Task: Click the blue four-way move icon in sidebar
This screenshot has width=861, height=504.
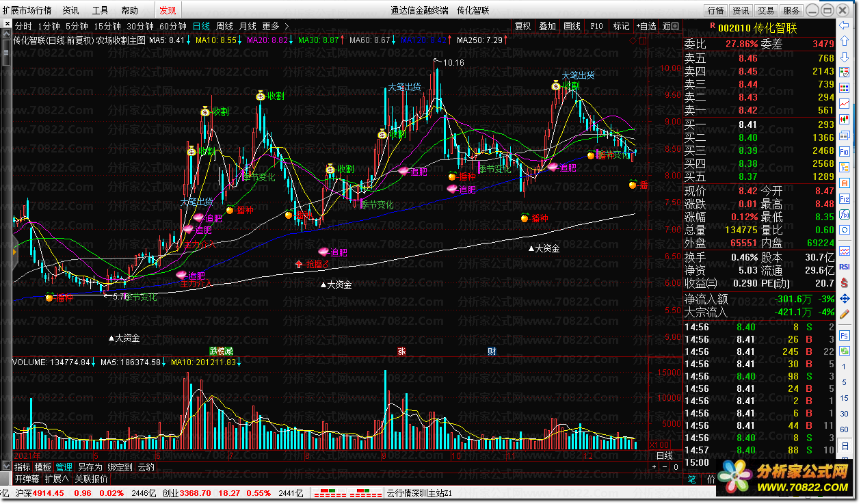Action: point(845,298)
